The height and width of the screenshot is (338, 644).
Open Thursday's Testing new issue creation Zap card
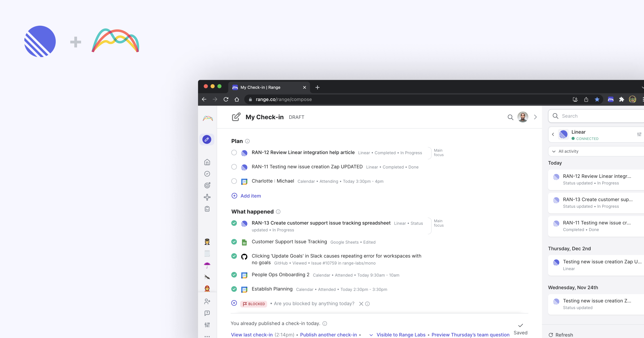[596, 265]
